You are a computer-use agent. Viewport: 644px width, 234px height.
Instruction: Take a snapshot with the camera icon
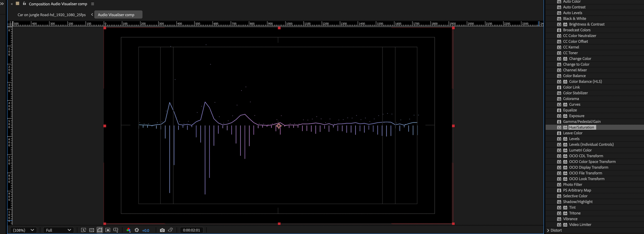pyautogui.click(x=162, y=230)
